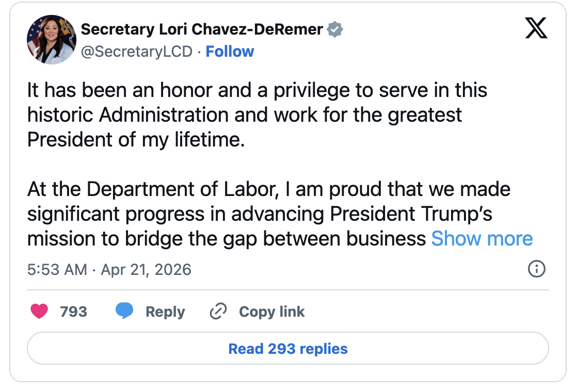Screen dimensions: 577x392
Task: Click the X logo icon
Action: 536,28
